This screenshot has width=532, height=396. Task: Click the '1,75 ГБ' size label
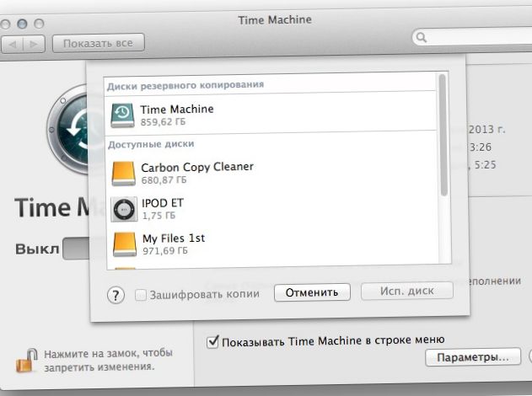159,216
